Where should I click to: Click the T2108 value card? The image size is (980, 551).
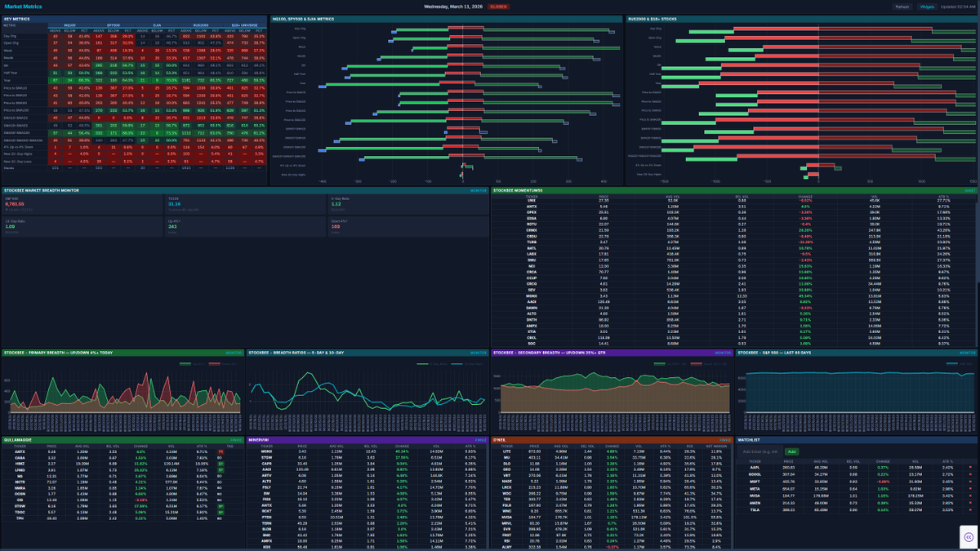tap(245, 204)
